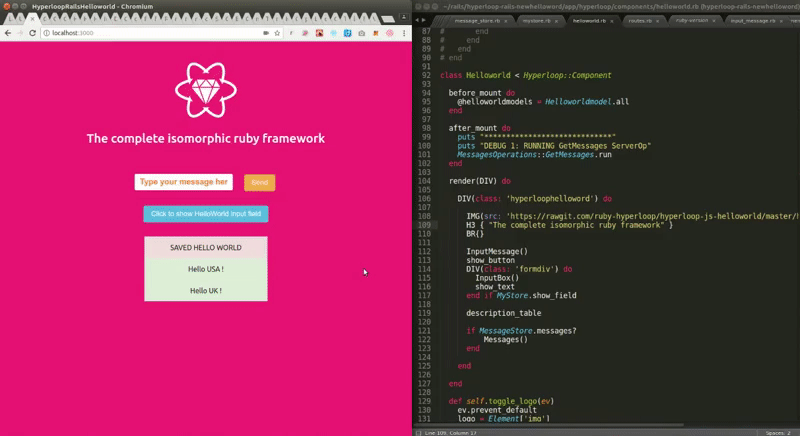Click 'show_button' on line 113
The image size is (800, 436).
490,261
